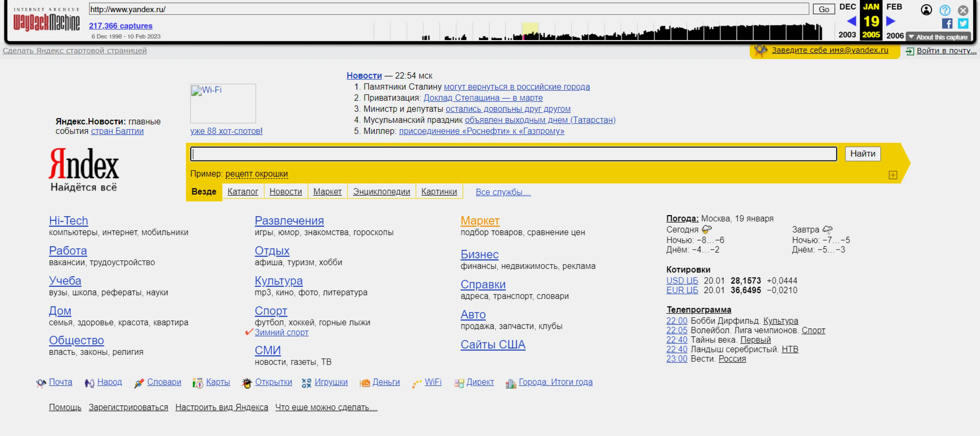Click the Карты maps icon

pyautogui.click(x=198, y=383)
